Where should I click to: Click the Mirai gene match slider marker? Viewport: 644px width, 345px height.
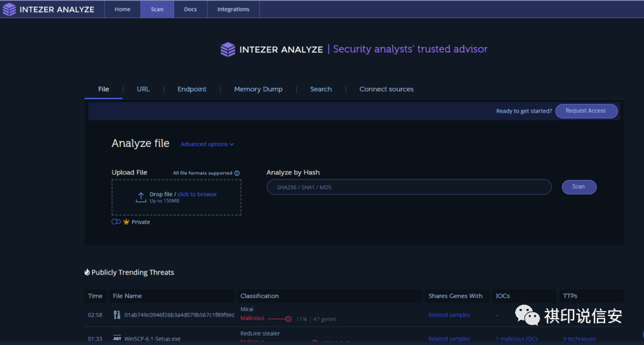coord(289,319)
